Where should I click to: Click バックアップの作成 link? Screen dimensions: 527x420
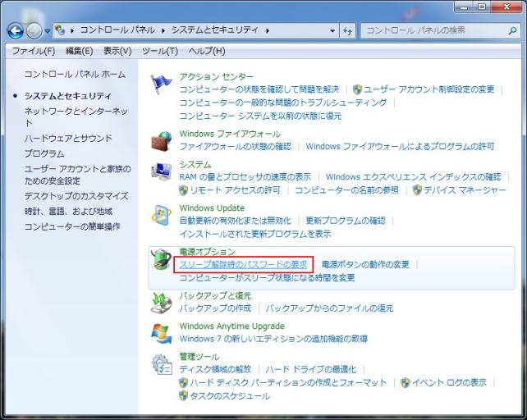[x=215, y=308]
